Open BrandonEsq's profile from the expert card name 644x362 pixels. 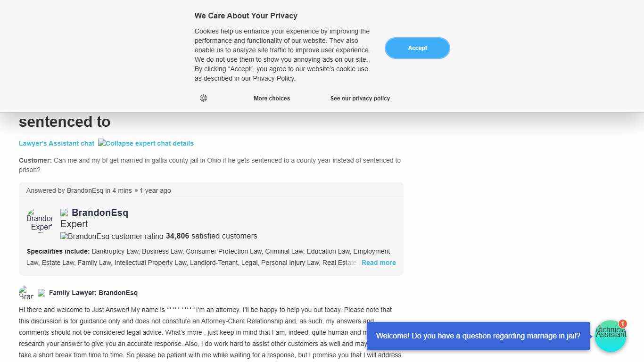(x=100, y=213)
